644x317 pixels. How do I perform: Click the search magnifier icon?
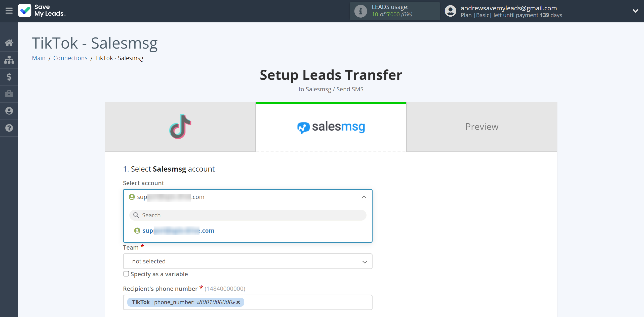(136, 215)
